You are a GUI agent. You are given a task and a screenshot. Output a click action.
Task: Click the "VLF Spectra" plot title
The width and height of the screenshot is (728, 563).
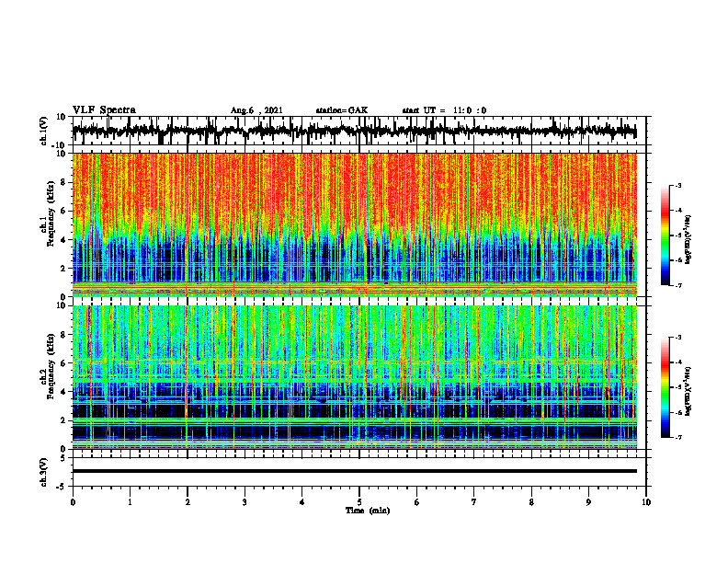tap(104, 110)
